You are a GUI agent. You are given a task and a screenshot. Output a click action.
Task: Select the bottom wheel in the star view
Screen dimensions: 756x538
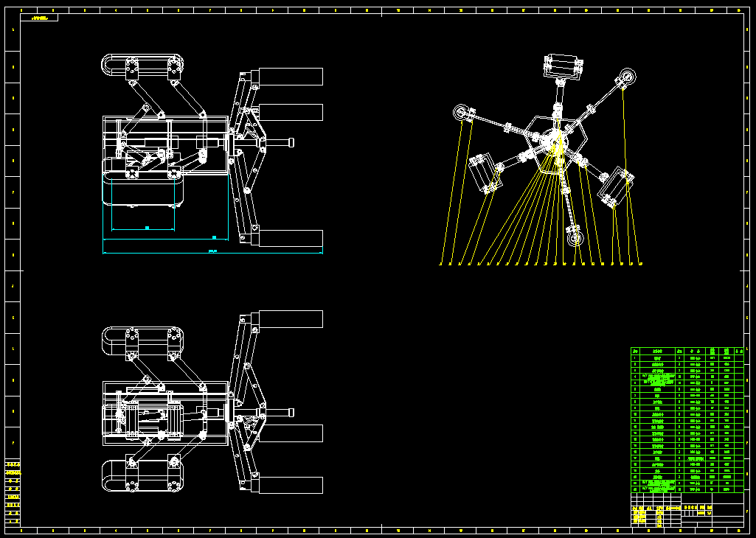click(x=575, y=238)
